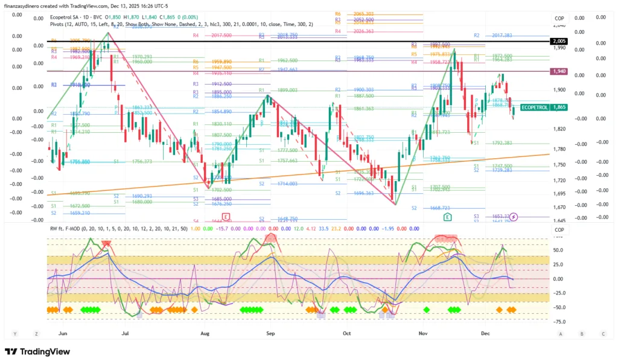Click the red earnings E marker
This screenshot has width=618, height=364.
tap(226, 217)
